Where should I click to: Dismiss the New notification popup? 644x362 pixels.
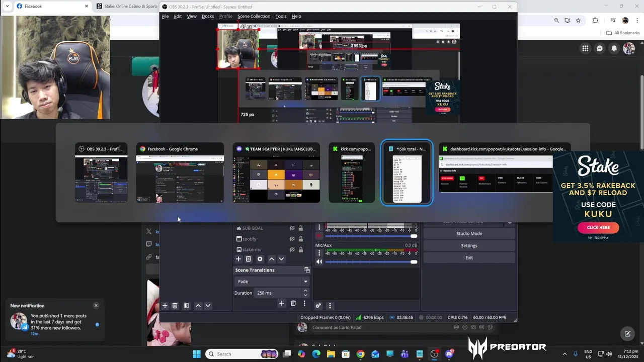tap(96, 305)
